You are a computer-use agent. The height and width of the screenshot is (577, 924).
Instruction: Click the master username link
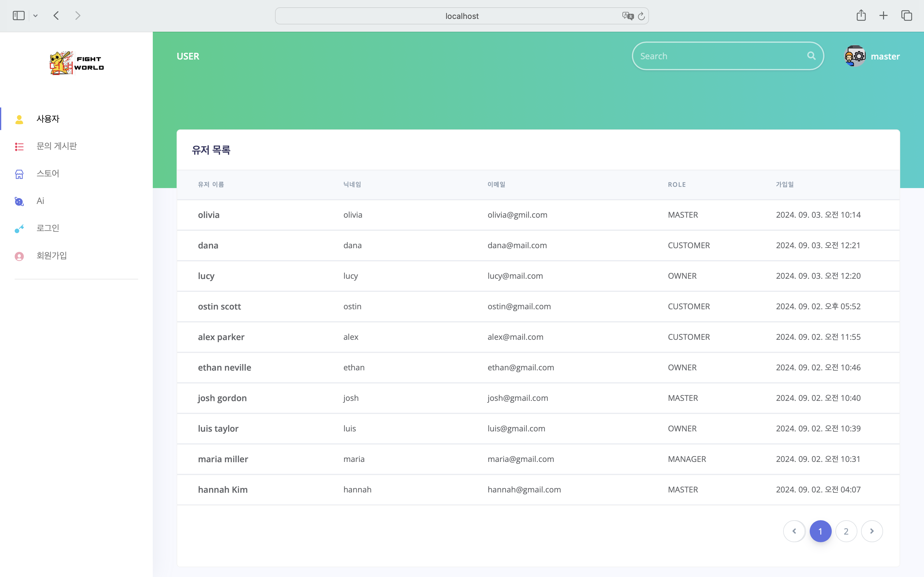[x=885, y=56]
